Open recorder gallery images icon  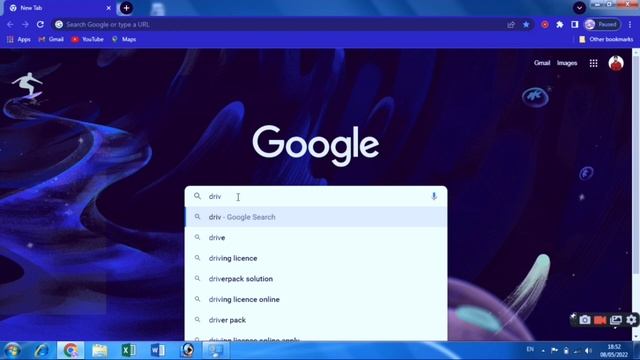616,320
